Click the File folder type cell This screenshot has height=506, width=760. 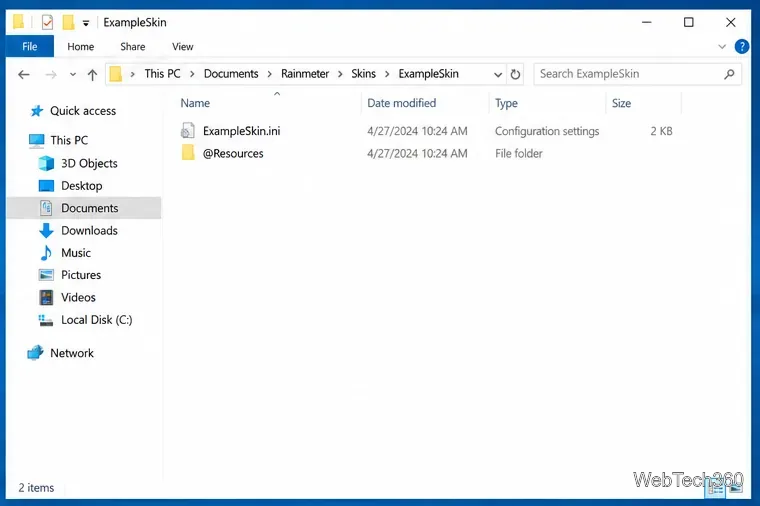pyautogui.click(x=518, y=154)
